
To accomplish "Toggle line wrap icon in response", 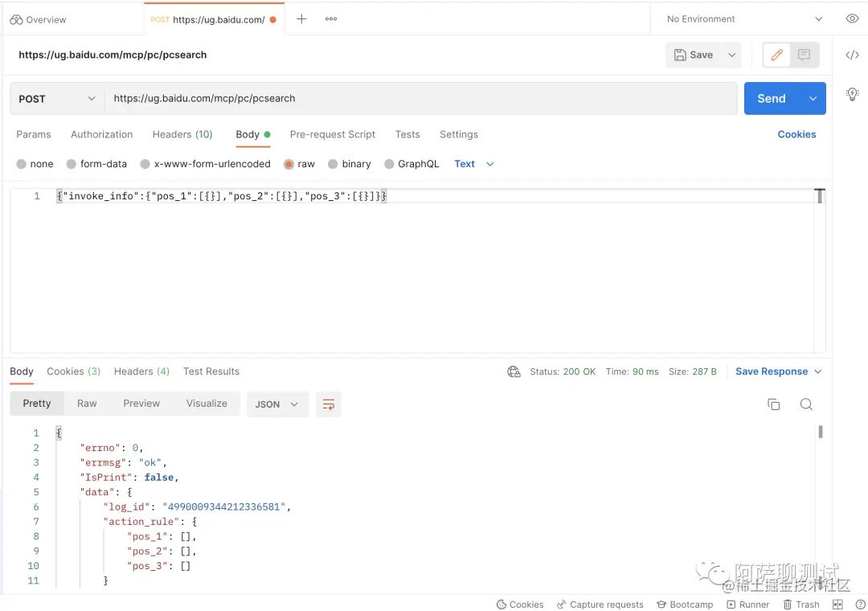I will coord(328,404).
